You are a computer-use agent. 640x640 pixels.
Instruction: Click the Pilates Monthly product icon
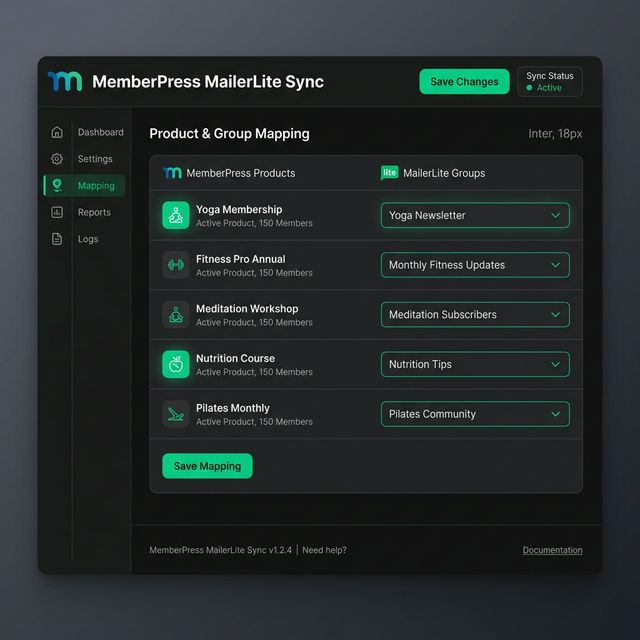point(176,414)
